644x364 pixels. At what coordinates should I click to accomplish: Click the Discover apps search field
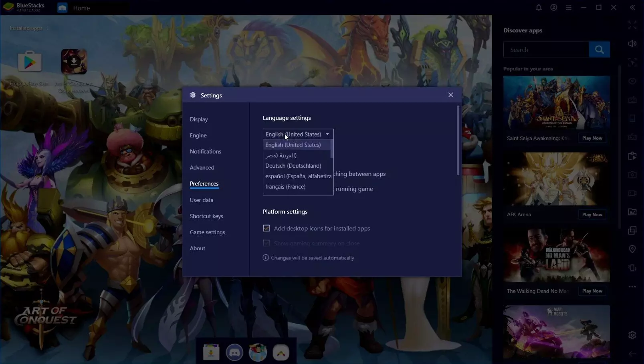[x=546, y=50]
